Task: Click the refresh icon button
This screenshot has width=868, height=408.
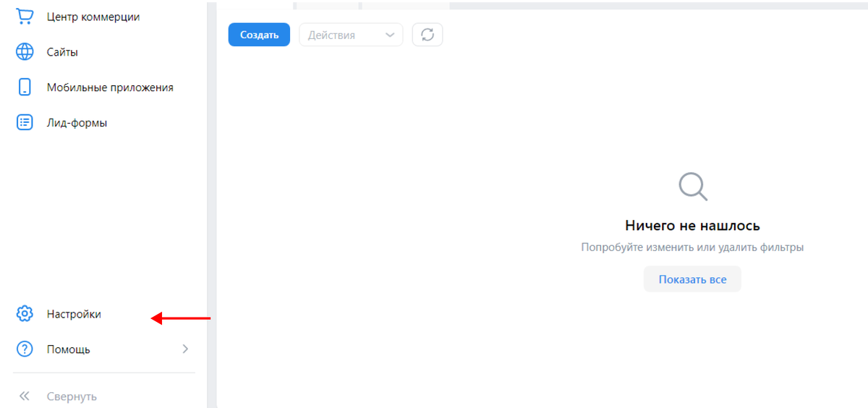Action: coord(427,35)
